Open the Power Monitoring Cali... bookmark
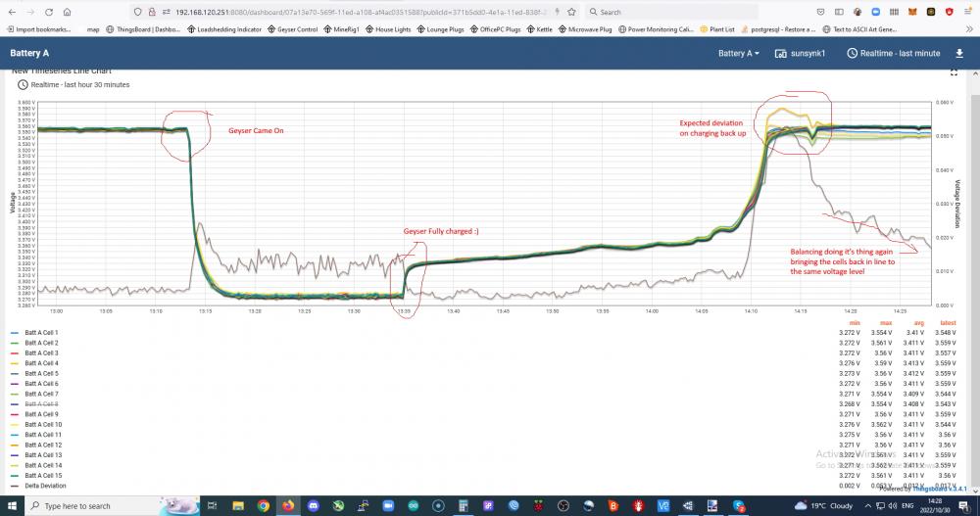Viewport: 980px width, 516px height. coord(656,29)
